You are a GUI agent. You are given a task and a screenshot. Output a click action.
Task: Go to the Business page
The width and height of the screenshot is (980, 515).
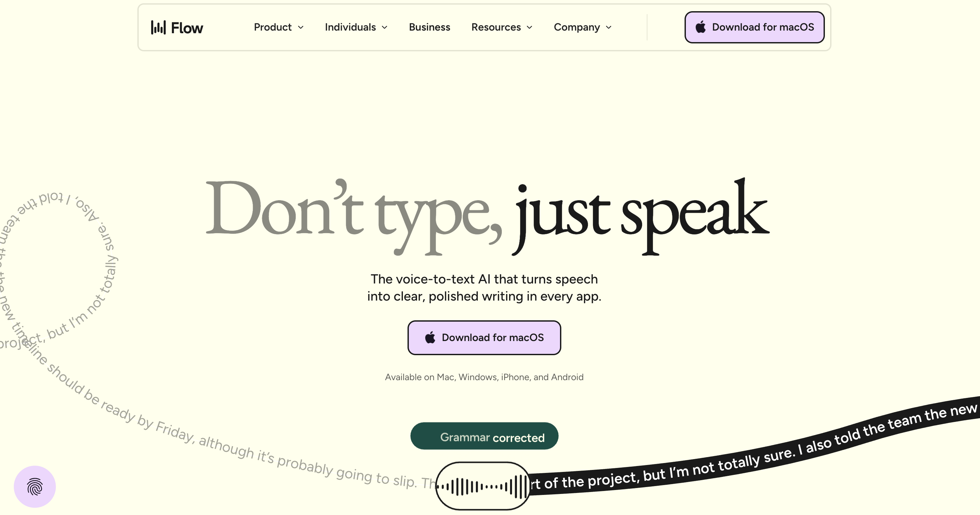[430, 27]
